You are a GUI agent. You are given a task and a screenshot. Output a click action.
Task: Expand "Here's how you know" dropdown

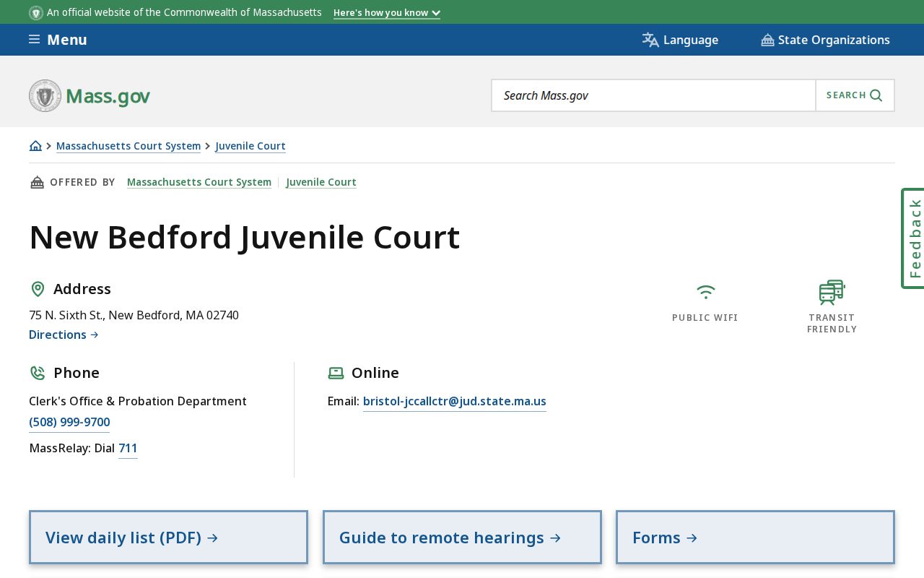point(387,13)
